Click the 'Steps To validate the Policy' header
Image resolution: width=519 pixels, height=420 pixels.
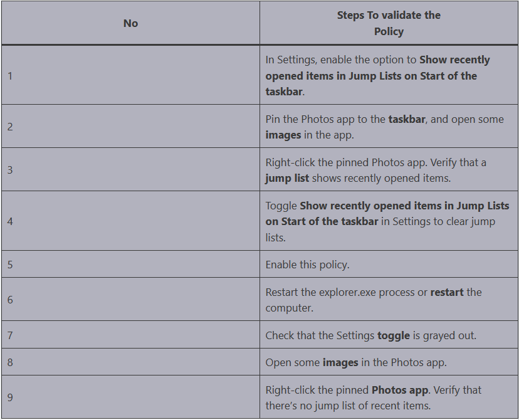point(389,23)
